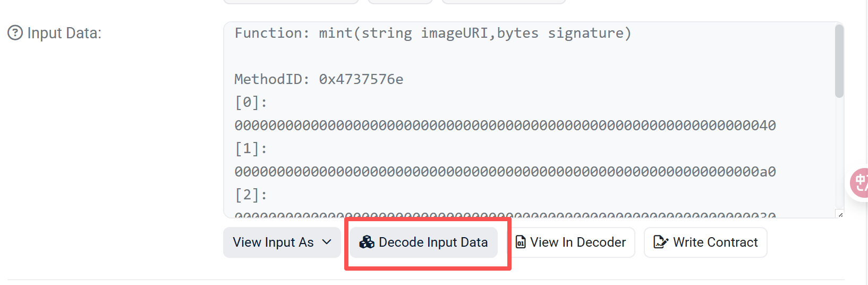Click the hex value ending in a0
The height and width of the screenshot is (285, 868).
pyautogui.click(x=505, y=172)
